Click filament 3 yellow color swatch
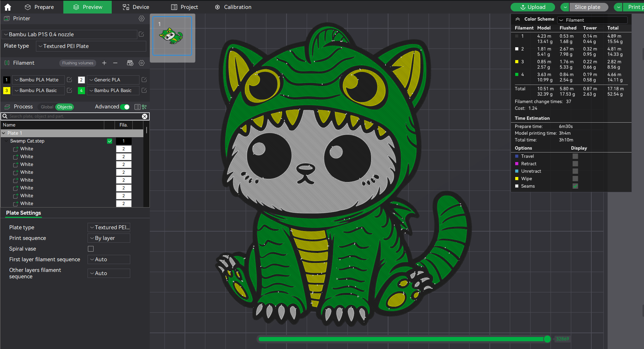644x349 pixels. [x=6, y=91]
